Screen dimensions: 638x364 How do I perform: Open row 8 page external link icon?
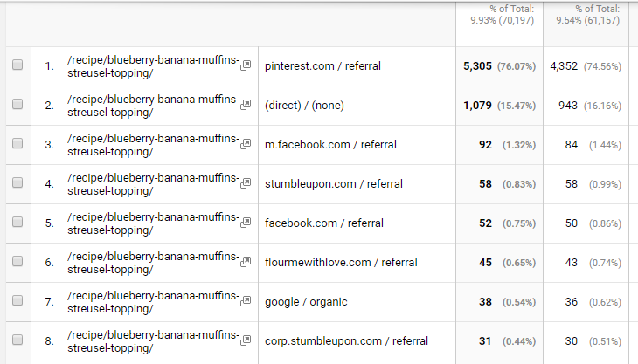246,340
